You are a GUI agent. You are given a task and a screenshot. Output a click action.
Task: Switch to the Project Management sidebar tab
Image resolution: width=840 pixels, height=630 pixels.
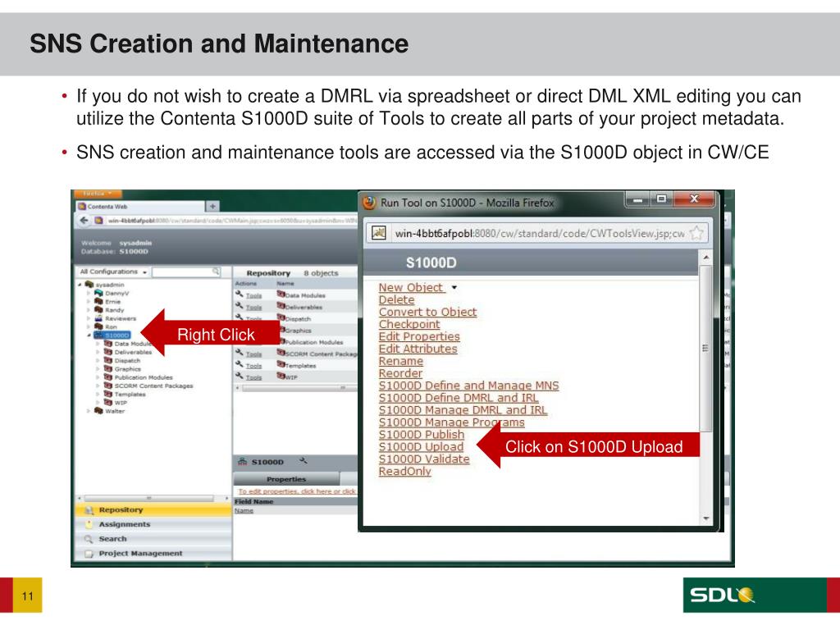tap(153, 554)
